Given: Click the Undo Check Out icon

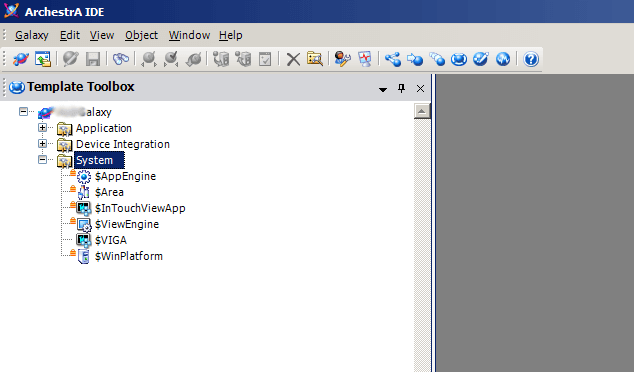Looking at the screenshot, I should point(194,59).
